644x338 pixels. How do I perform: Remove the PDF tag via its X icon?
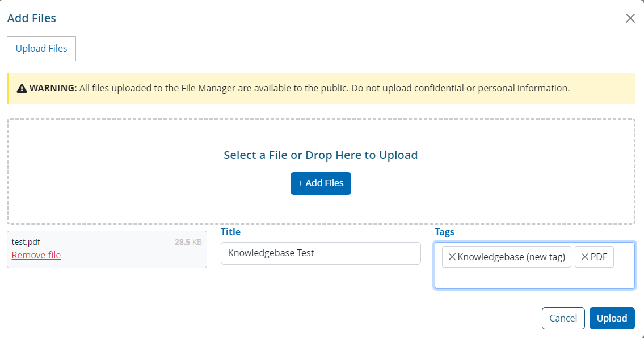coord(584,257)
